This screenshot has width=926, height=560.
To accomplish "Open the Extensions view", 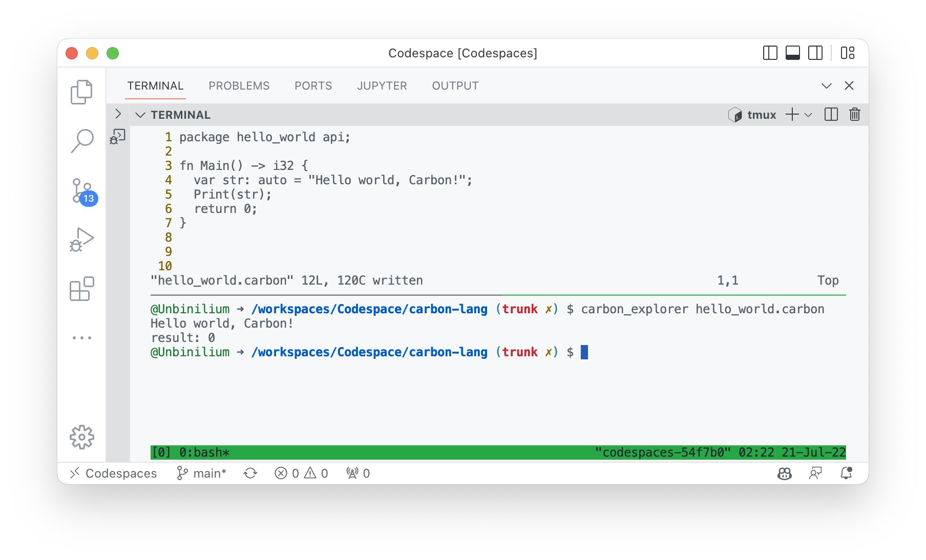I will tap(82, 289).
